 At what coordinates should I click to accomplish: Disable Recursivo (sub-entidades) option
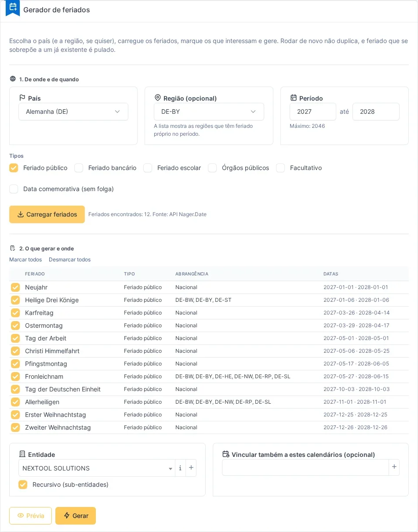tap(23, 485)
